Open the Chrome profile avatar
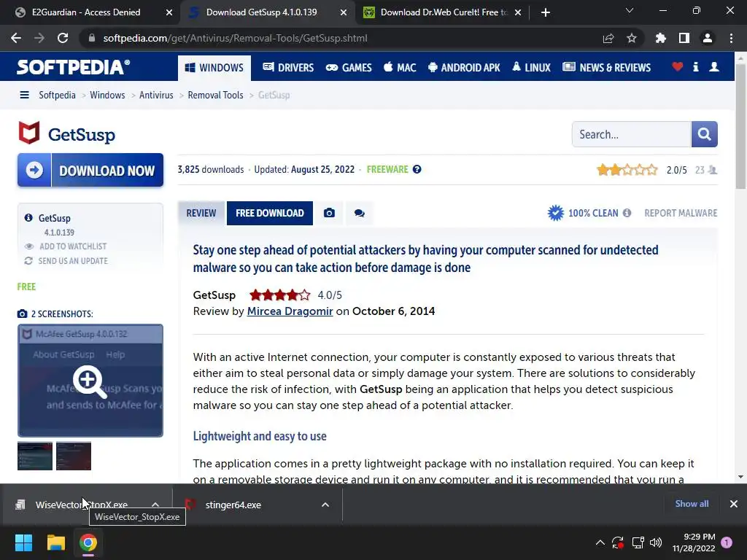The width and height of the screenshot is (747, 560). pyautogui.click(x=708, y=38)
